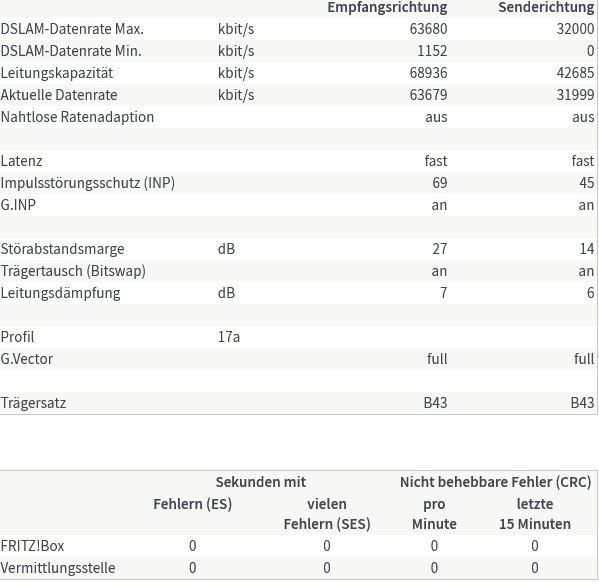The image size is (599, 587).
Task: Select the G.INP row label
Action: pyautogui.click(x=18, y=205)
